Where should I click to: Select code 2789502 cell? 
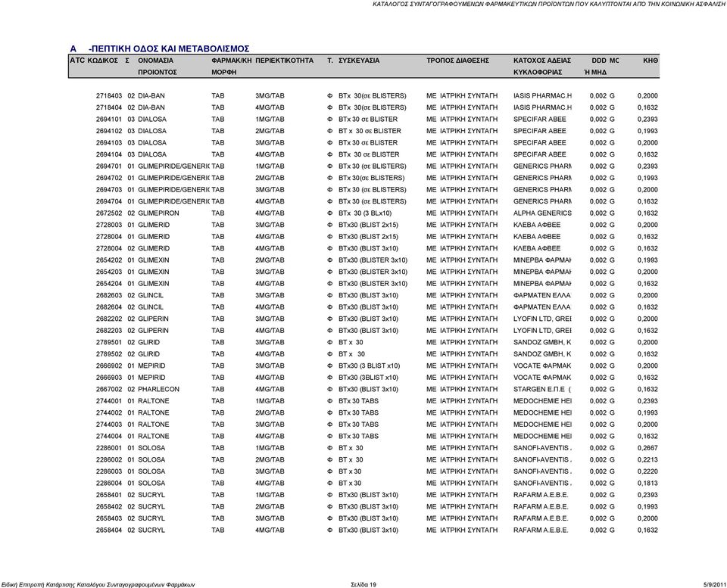(109, 354)
